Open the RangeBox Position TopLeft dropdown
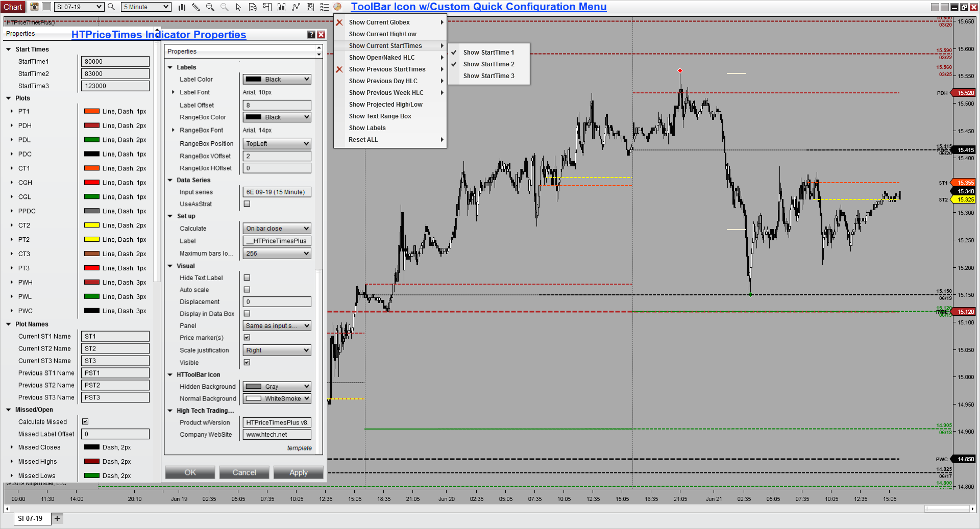Viewport: 980px width, 529px height. (x=277, y=143)
